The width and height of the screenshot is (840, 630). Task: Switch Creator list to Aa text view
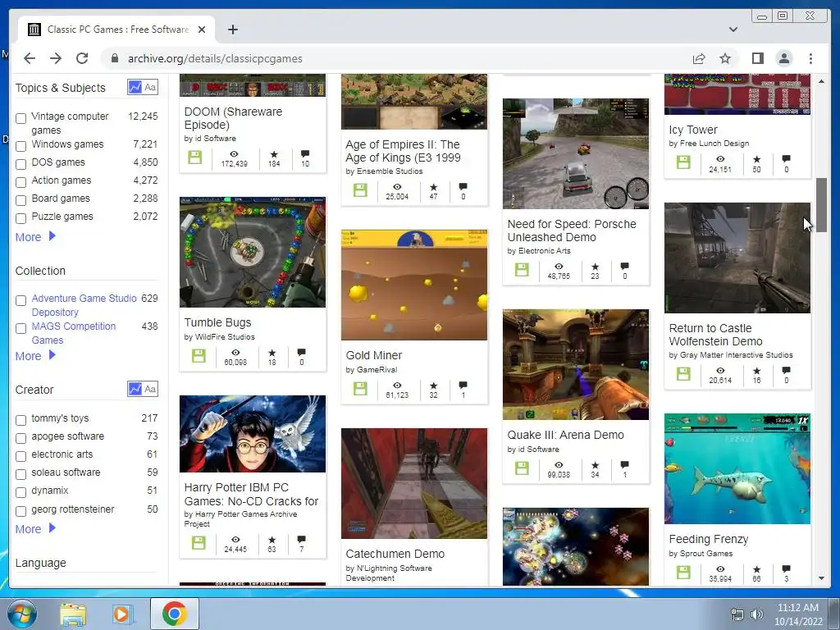(151, 389)
